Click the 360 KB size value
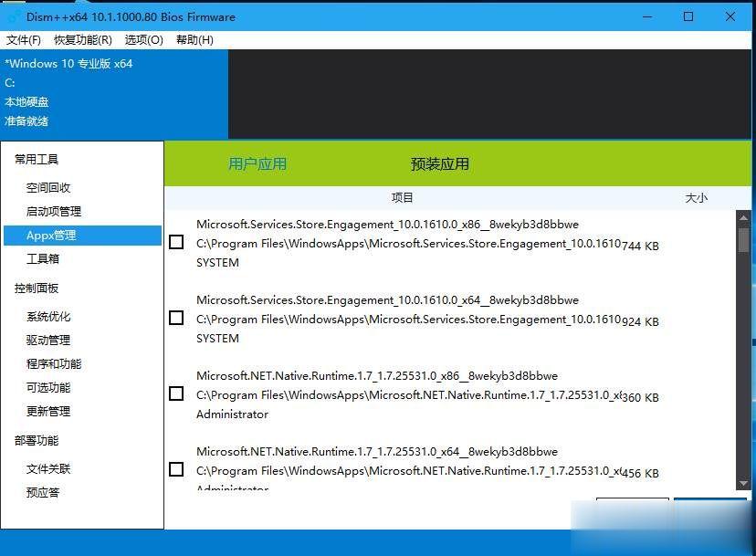756x556 pixels. [x=640, y=397]
